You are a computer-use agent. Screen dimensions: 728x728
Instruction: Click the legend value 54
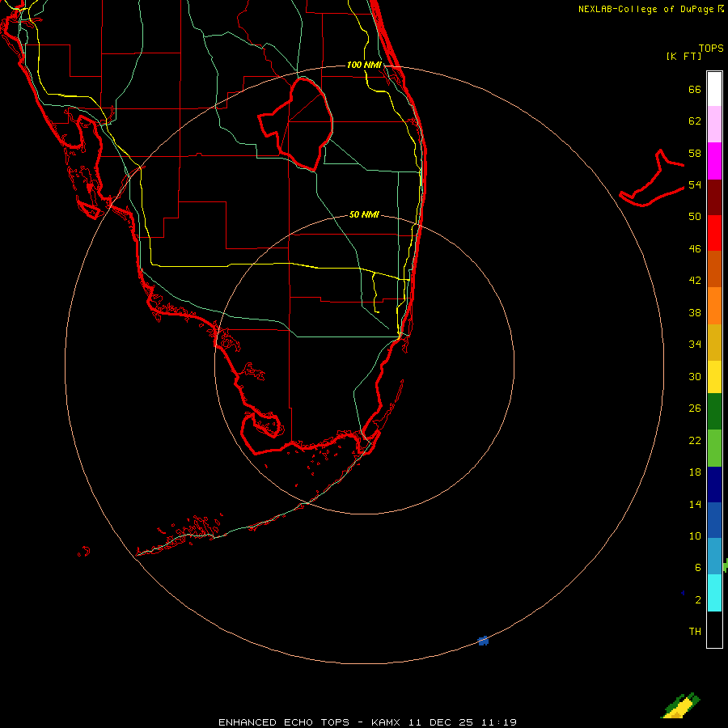point(695,184)
